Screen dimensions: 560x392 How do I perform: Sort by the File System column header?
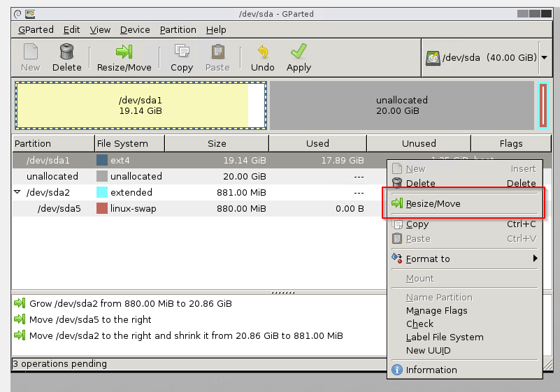(129, 143)
